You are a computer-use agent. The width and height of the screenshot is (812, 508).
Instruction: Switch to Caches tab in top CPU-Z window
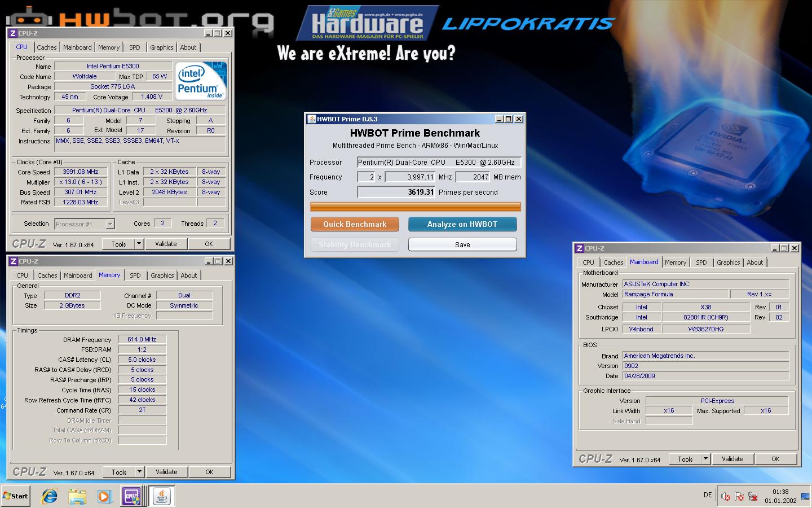tap(46, 47)
